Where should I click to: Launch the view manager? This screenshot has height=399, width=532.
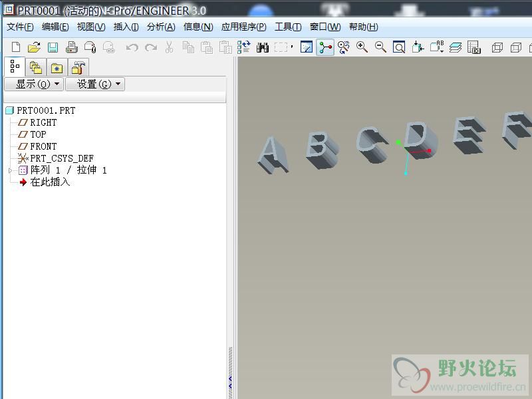(x=474, y=47)
